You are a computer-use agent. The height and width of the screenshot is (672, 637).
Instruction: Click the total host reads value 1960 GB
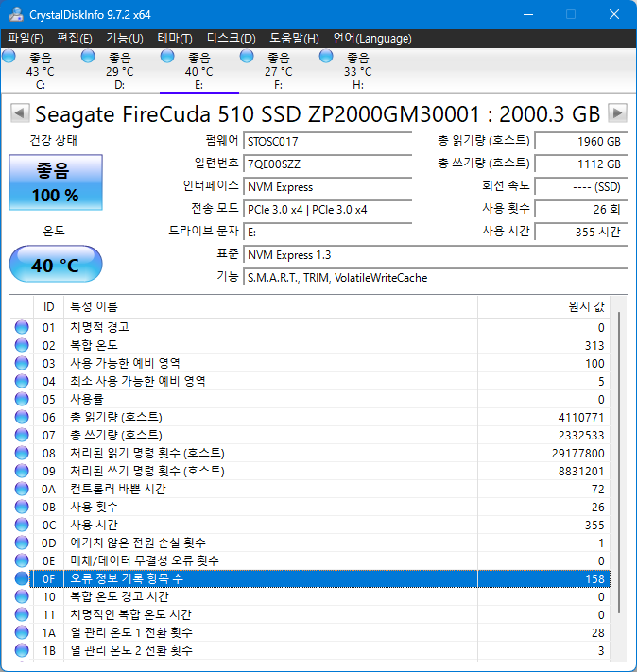581,141
